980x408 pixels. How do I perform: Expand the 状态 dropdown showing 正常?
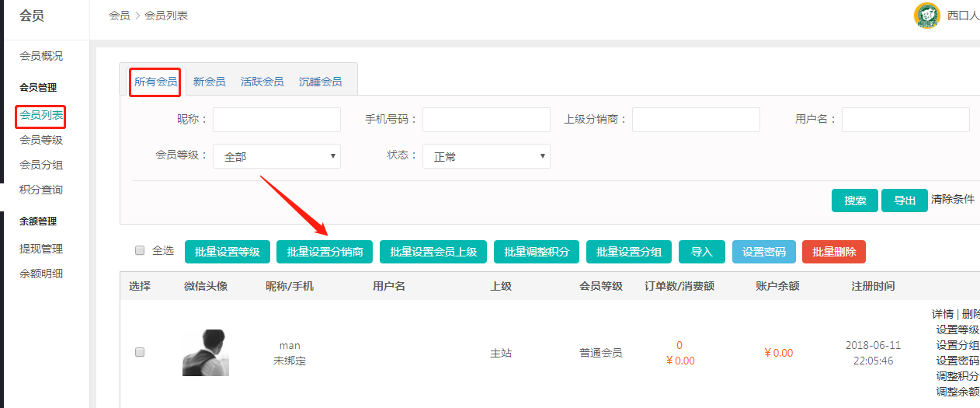tap(486, 156)
